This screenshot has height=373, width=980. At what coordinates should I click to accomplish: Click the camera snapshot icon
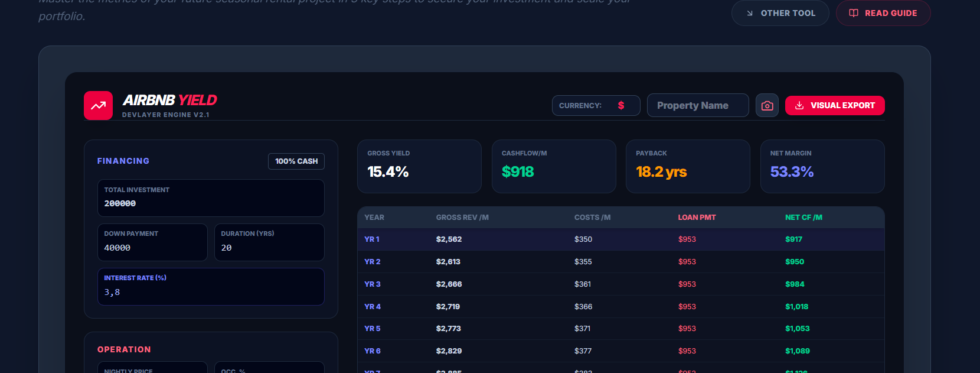(767, 106)
